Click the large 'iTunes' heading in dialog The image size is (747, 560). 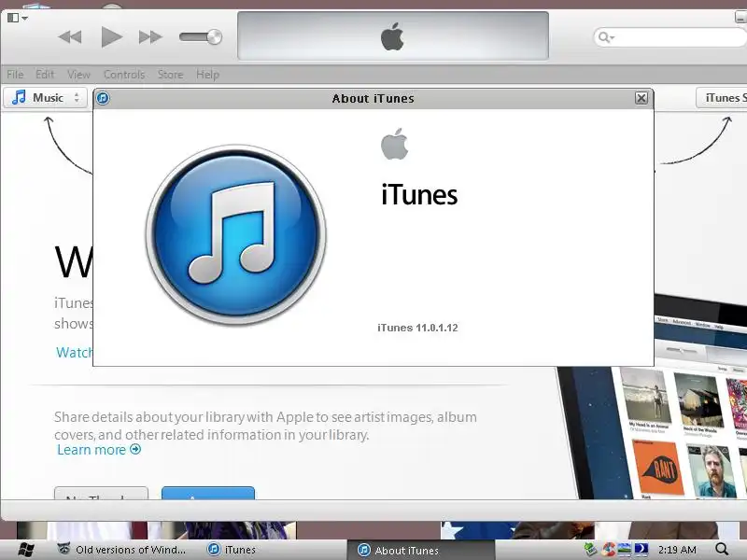[419, 195]
